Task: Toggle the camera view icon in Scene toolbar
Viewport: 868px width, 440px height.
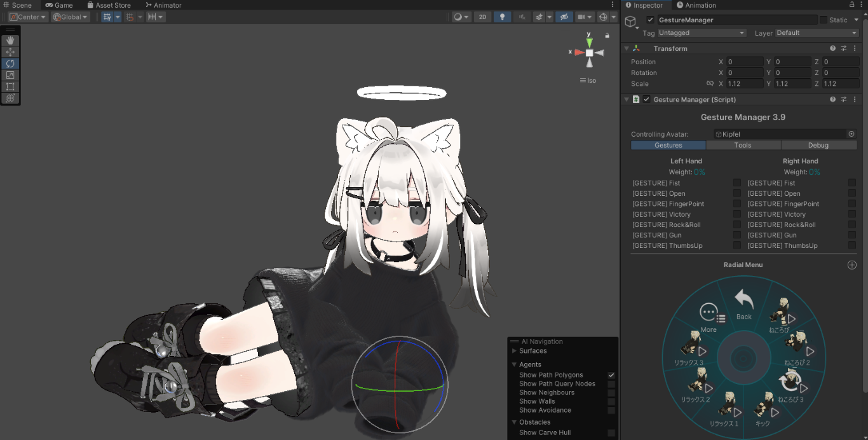Action: click(x=581, y=17)
